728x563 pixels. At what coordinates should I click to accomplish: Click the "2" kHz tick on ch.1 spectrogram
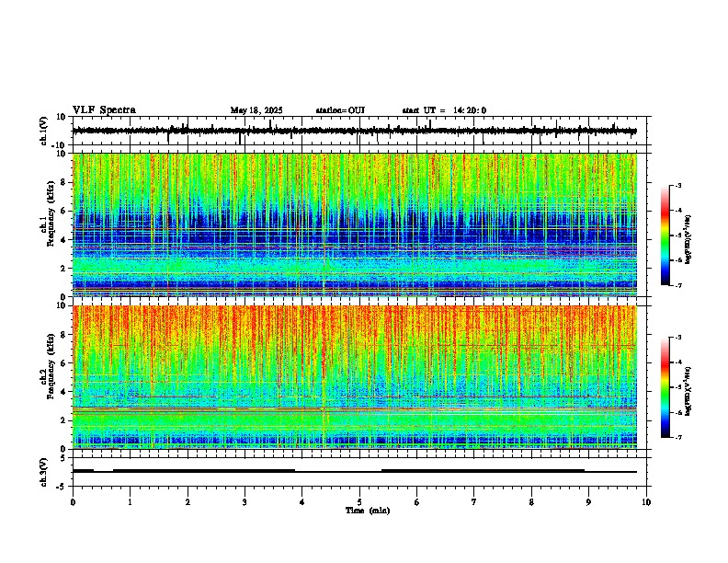tap(64, 268)
